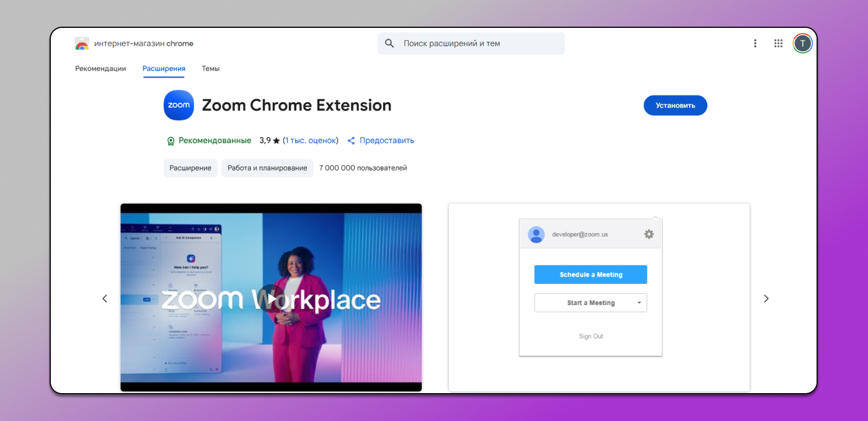
Task: Click the account avatar with letter T
Action: coord(802,43)
